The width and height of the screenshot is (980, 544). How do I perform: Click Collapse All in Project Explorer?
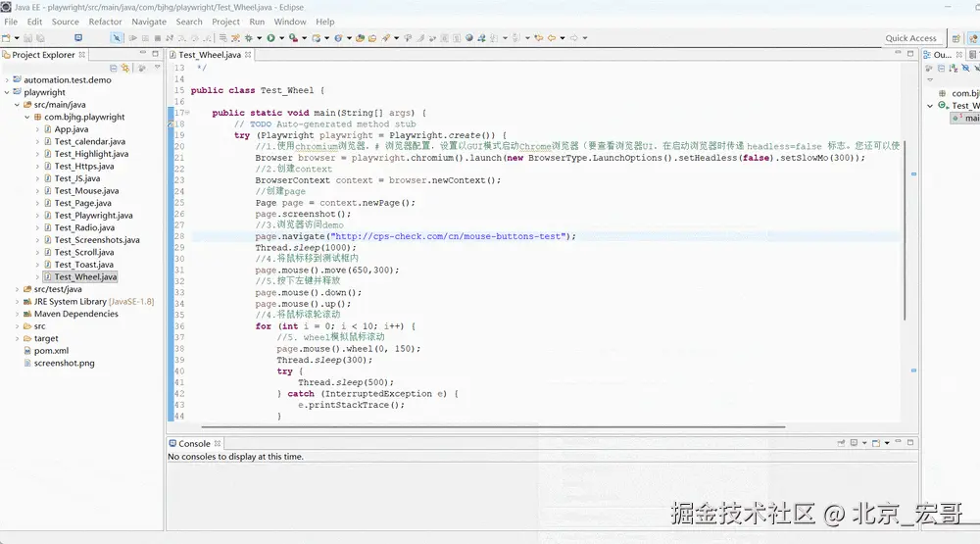pos(113,69)
